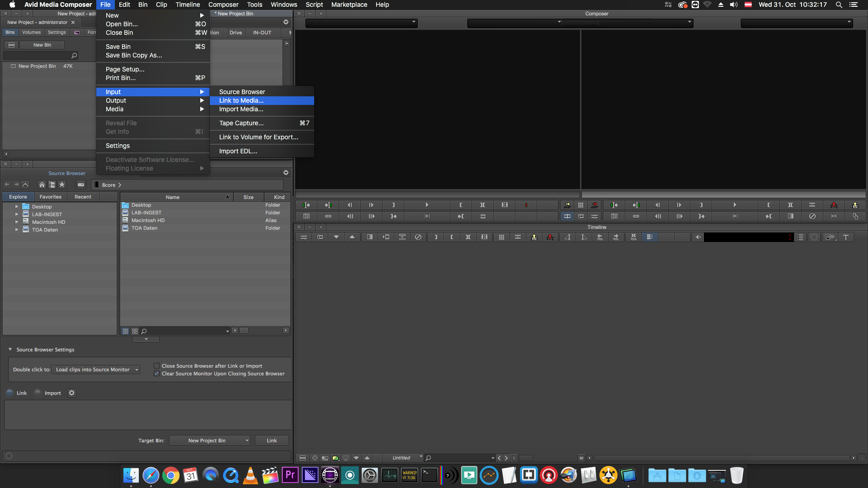Image resolution: width=868 pixels, height=488 pixels.
Task: Click Import EDL menu item
Action: click(x=262, y=151)
